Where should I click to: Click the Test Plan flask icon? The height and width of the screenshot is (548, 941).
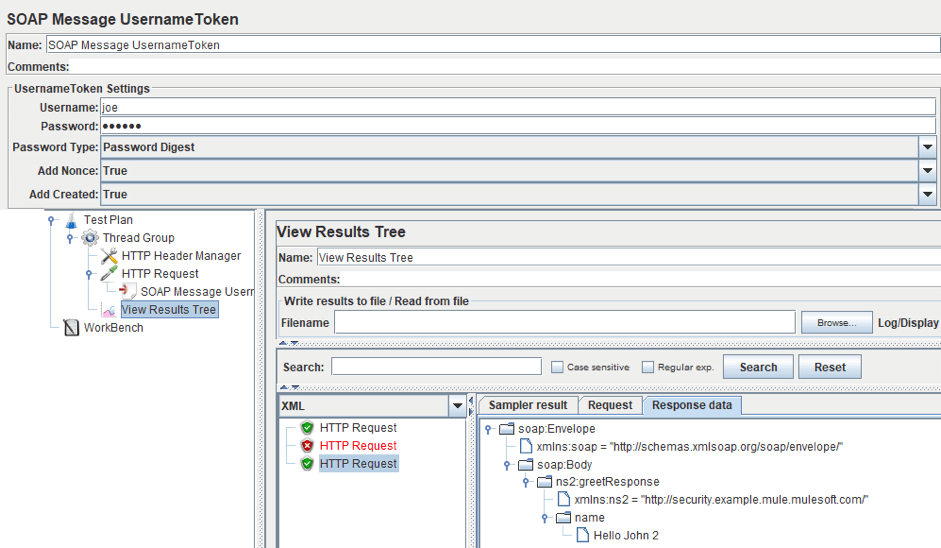tap(71, 220)
